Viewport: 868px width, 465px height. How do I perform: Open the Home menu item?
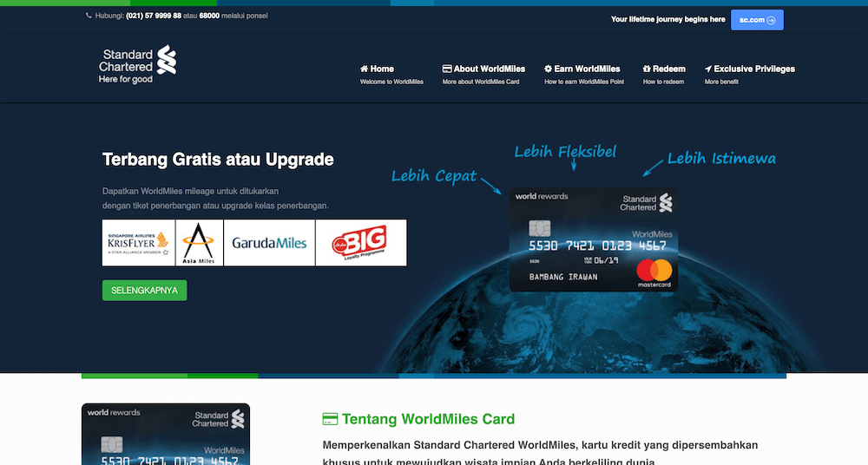[391, 75]
